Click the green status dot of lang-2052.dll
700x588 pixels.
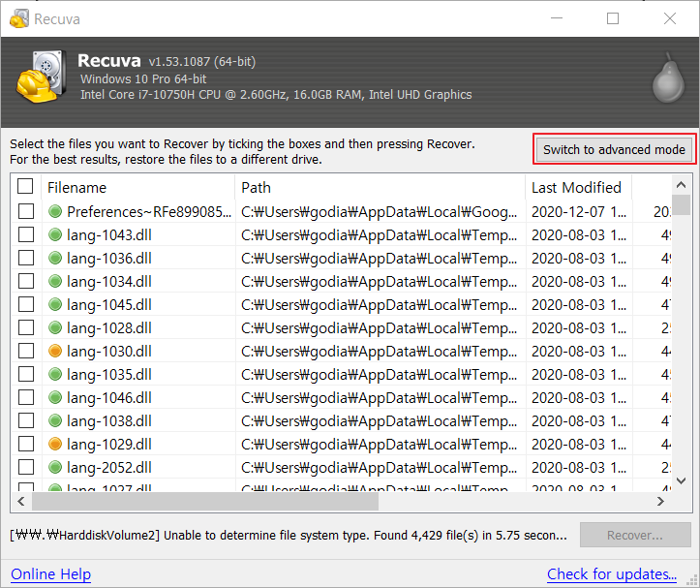click(55, 467)
